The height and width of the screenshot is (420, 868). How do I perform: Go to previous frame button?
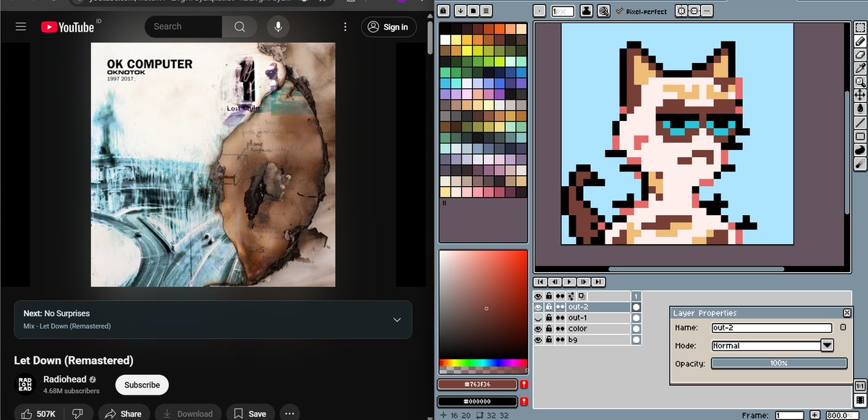[x=555, y=282]
